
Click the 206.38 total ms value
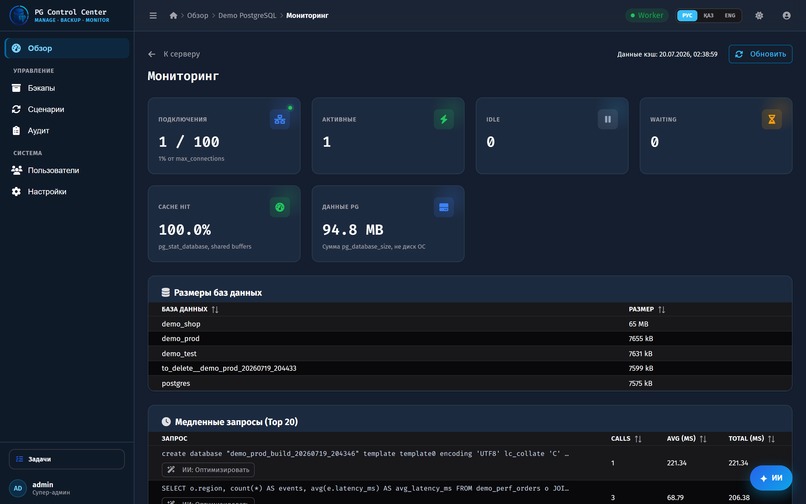click(x=739, y=497)
